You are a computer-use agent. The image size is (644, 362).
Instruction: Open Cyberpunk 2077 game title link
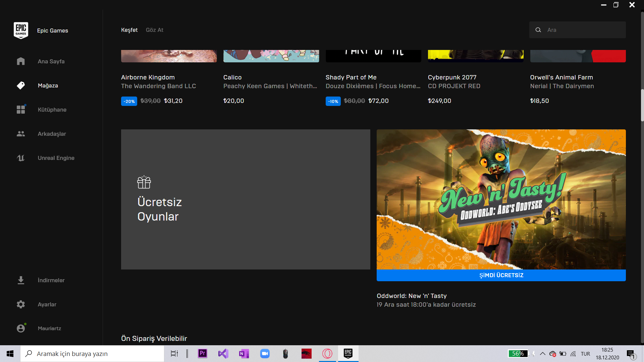pyautogui.click(x=452, y=77)
